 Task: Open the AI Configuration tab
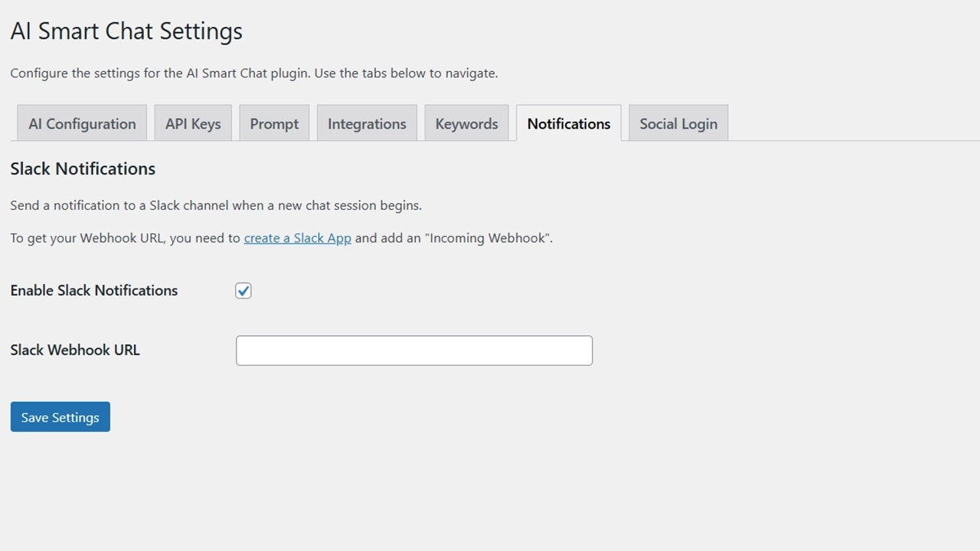[82, 124]
